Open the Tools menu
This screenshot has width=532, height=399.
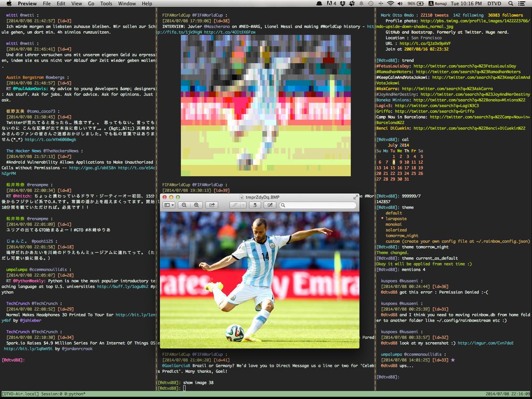coord(106,4)
